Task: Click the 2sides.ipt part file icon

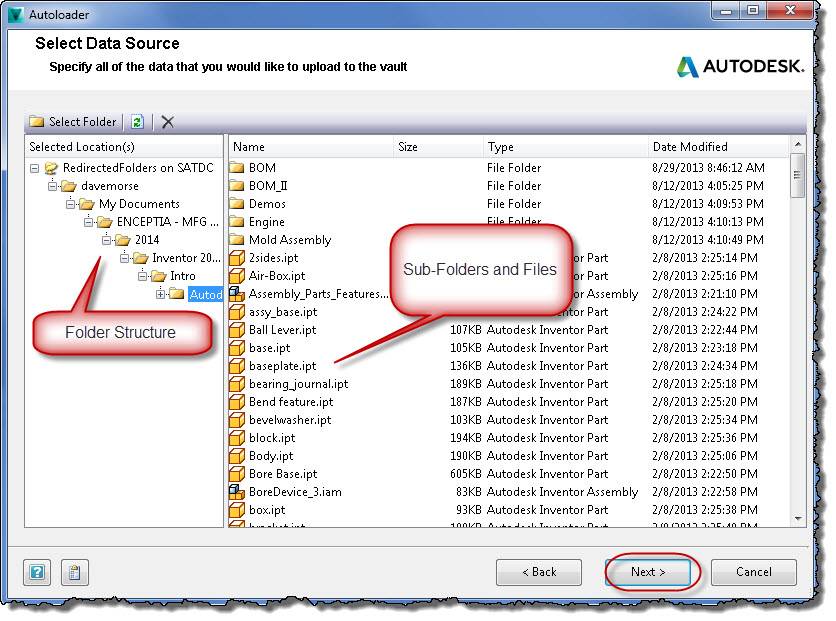Action: [237, 258]
